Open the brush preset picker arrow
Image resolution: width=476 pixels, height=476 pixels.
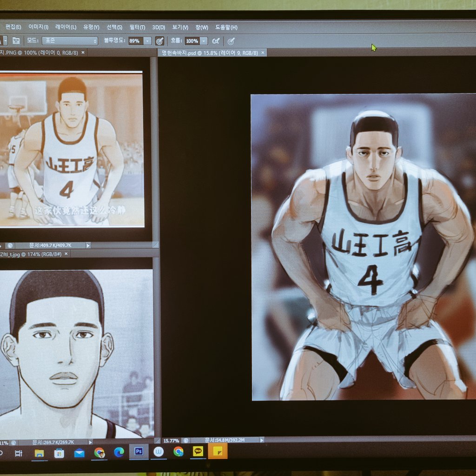[x=5, y=40]
